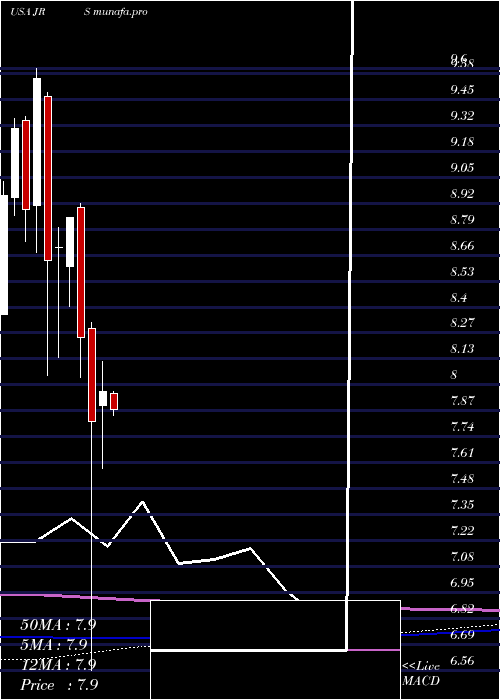Click the last small red candlestick near 7.87
Image resolution: width=500 pixels, height=700 pixels.
pyautogui.click(x=114, y=401)
